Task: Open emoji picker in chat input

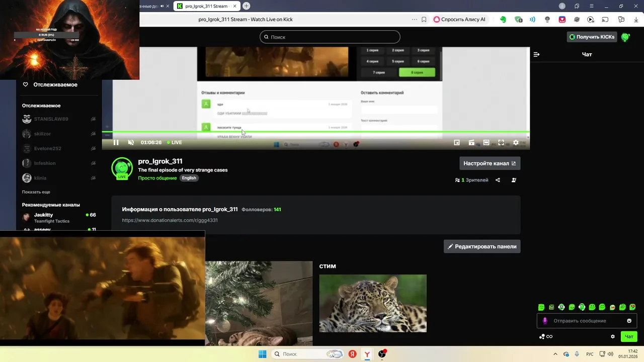Action: (629, 321)
